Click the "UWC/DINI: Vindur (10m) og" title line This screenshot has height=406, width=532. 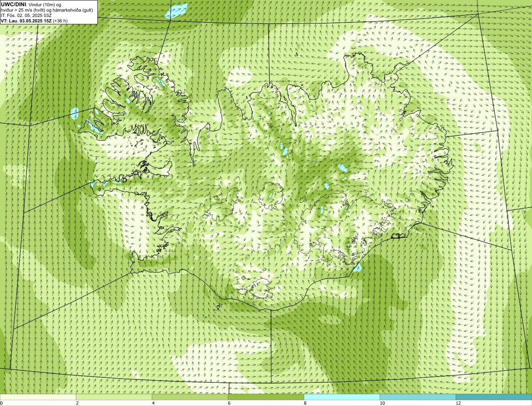tap(31, 4)
